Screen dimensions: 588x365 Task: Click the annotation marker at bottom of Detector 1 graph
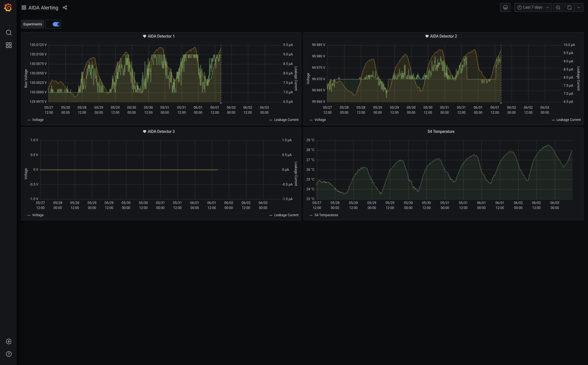[x=221, y=103]
